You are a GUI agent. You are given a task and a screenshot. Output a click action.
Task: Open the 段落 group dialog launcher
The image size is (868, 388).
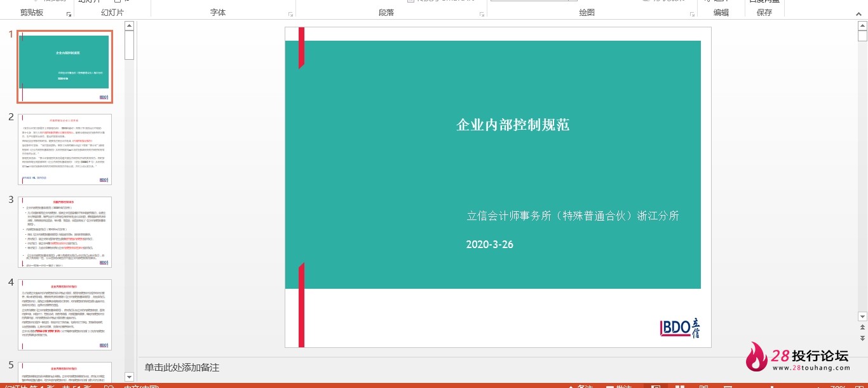(482, 13)
